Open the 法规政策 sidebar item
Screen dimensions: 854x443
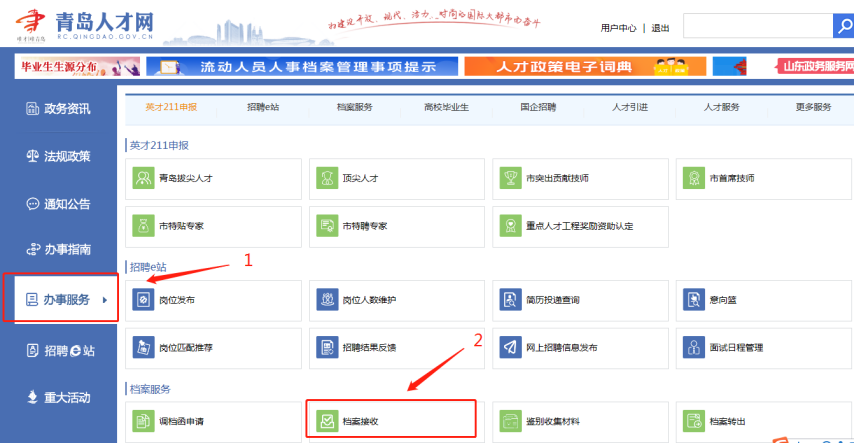[60, 156]
